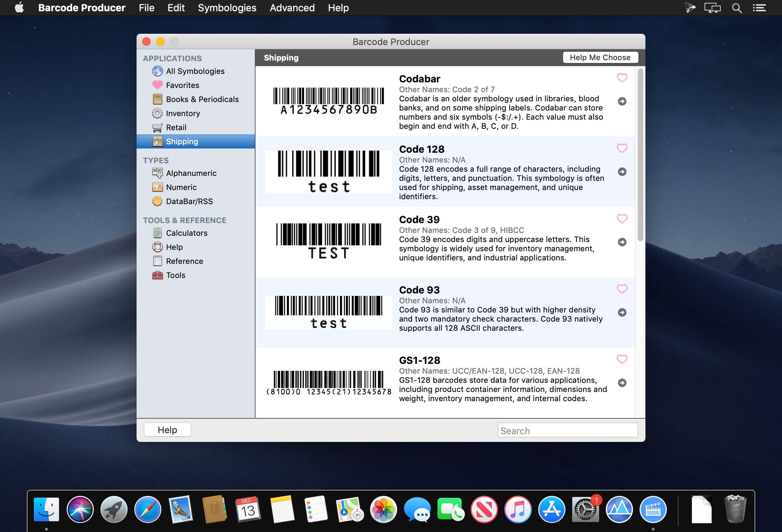Open the Help menu in menu bar
782x532 pixels.
tap(338, 8)
